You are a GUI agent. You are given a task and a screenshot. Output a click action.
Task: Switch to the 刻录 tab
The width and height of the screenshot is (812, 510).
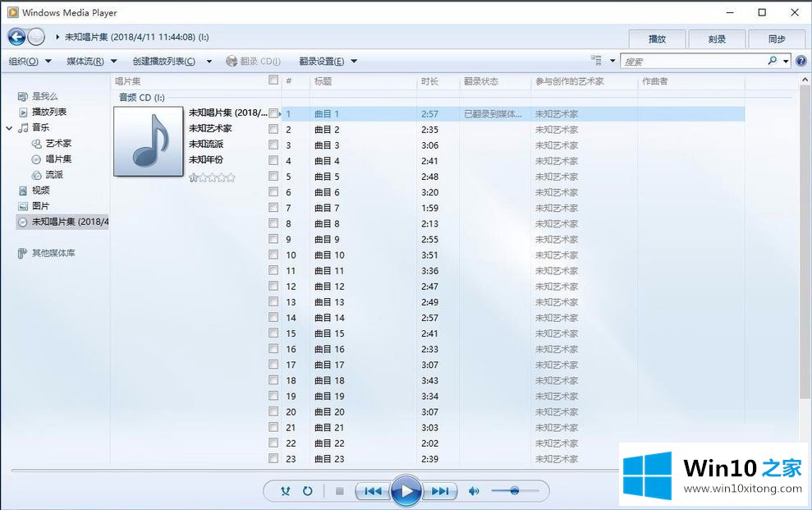(x=718, y=39)
